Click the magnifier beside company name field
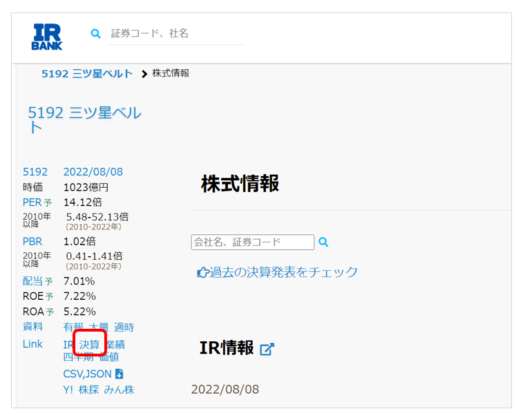 tap(323, 242)
